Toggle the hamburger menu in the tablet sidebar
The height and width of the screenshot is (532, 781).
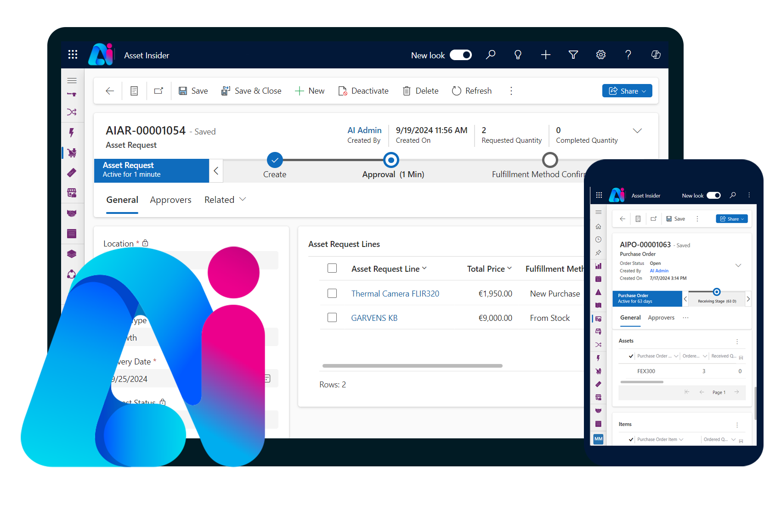point(72,80)
